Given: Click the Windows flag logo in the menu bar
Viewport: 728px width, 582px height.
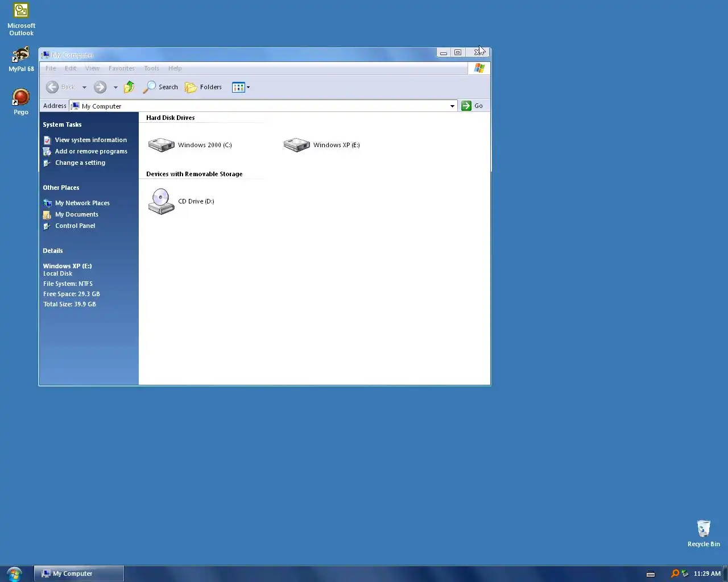Looking at the screenshot, I should click(x=479, y=68).
